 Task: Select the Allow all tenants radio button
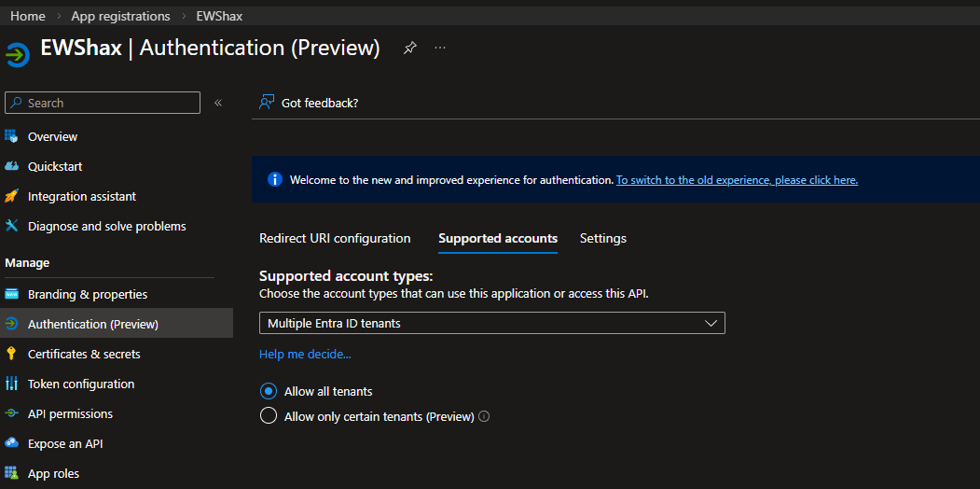pyautogui.click(x=269, y=391)
